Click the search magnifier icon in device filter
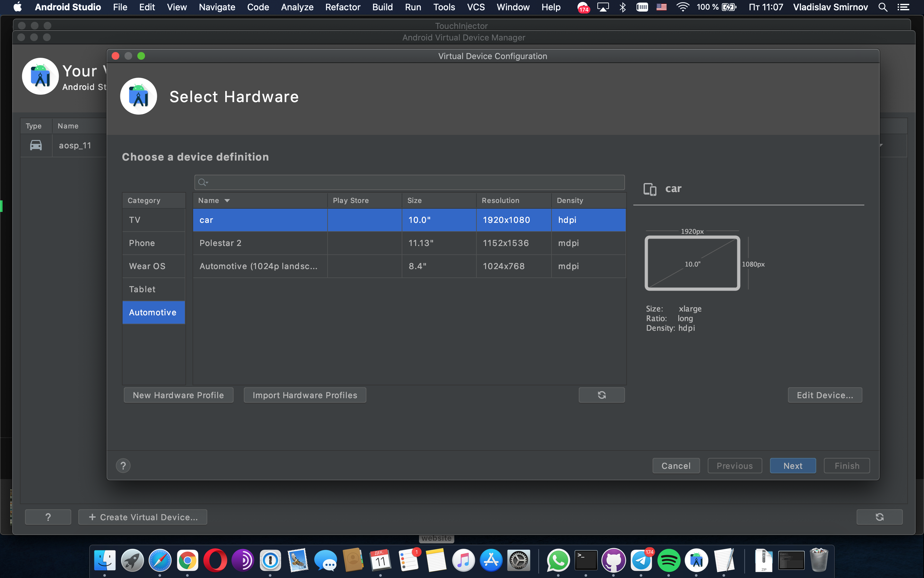The image size is (924, 578). point(203,182)
